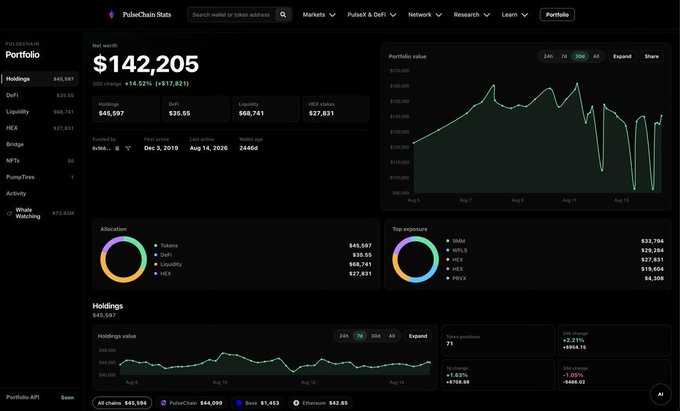
Task: Open the PulseX & DeFi dropdown
Action: [372, 15]
